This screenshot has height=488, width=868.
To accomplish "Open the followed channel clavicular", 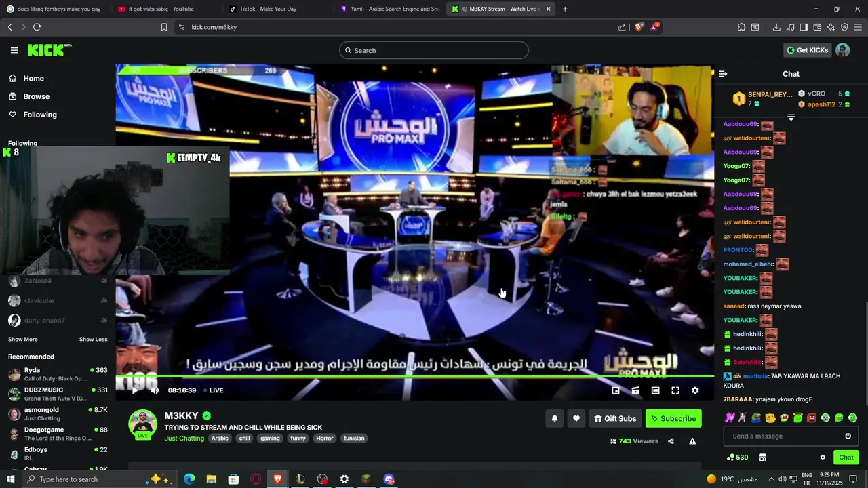I will (58, 300).
